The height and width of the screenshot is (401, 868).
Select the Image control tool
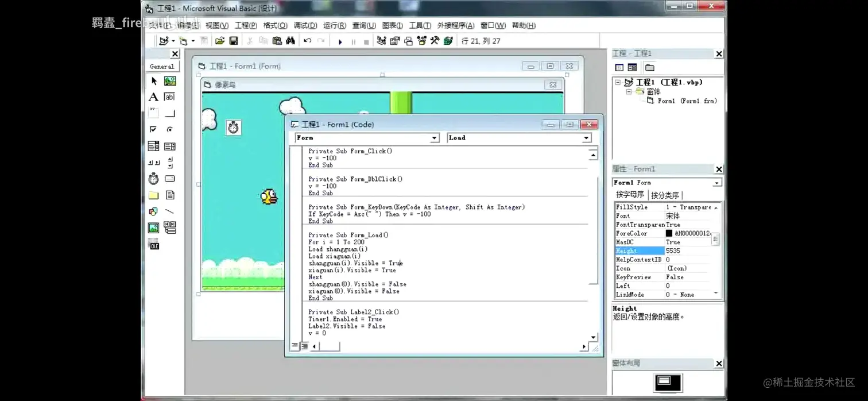153,228
